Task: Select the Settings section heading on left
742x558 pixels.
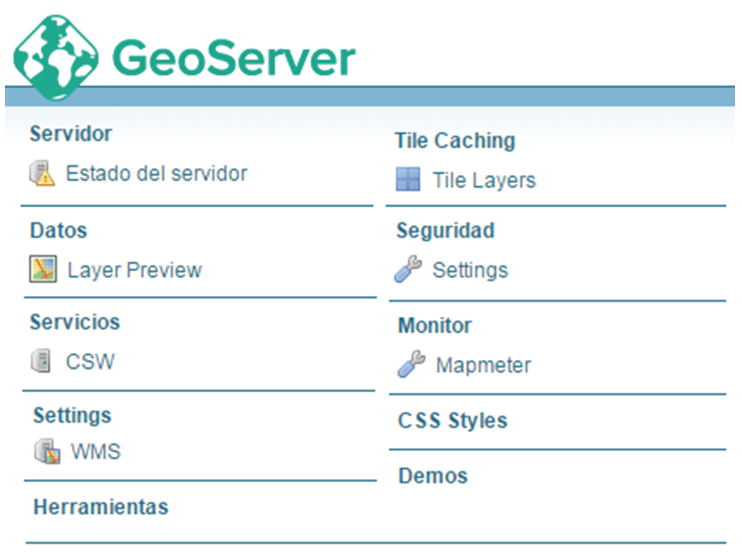Action: coord(72,416)
